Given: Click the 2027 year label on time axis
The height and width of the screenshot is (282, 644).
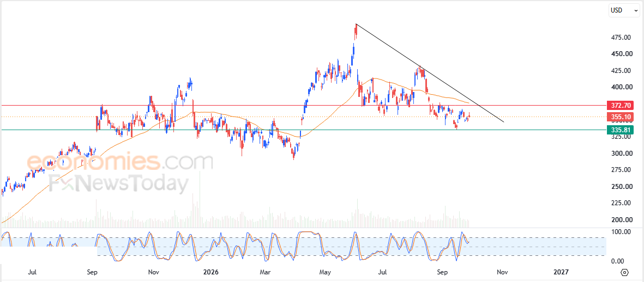Looking at the screenshot, I should point(561,272).
